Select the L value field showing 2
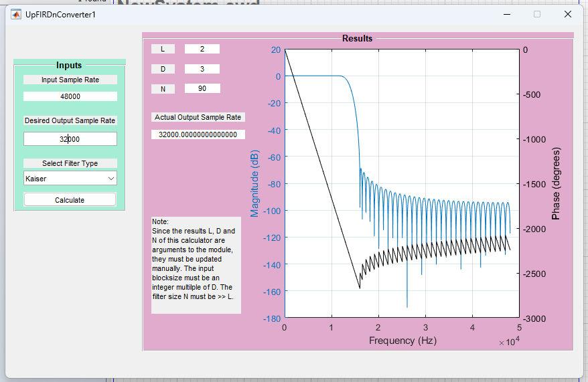 click(202, 49)
